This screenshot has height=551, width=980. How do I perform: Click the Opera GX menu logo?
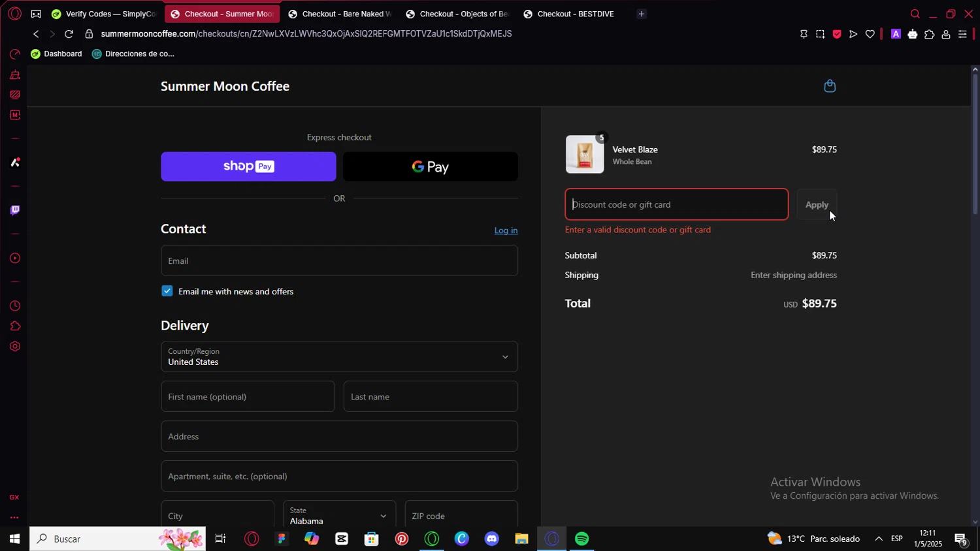tap(14, 14)
